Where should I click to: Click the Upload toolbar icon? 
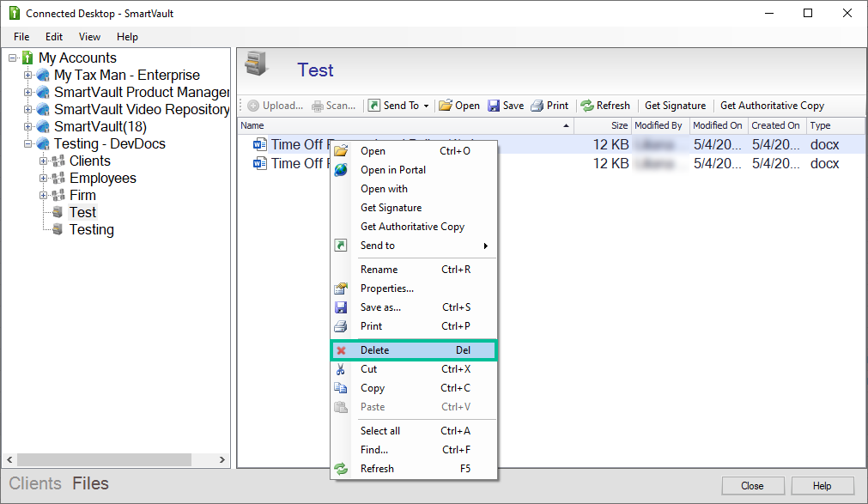click(253, 106)
